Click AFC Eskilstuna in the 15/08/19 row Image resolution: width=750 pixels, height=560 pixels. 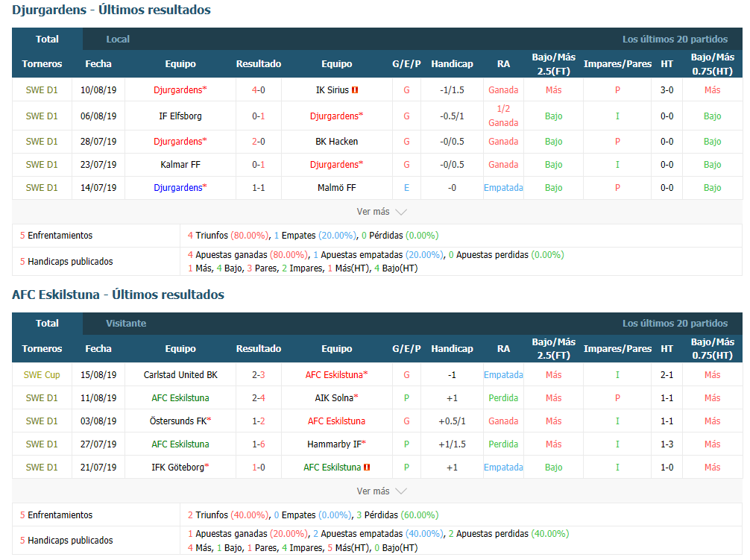pos(334,375)
